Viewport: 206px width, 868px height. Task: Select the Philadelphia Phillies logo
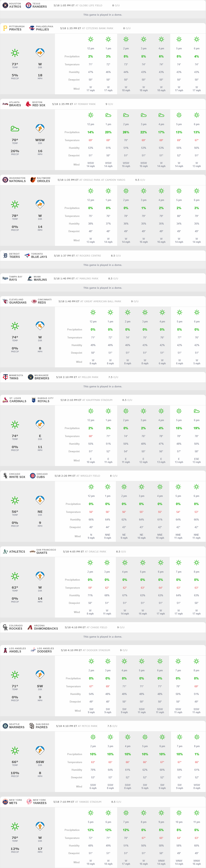tap(32, 28)
